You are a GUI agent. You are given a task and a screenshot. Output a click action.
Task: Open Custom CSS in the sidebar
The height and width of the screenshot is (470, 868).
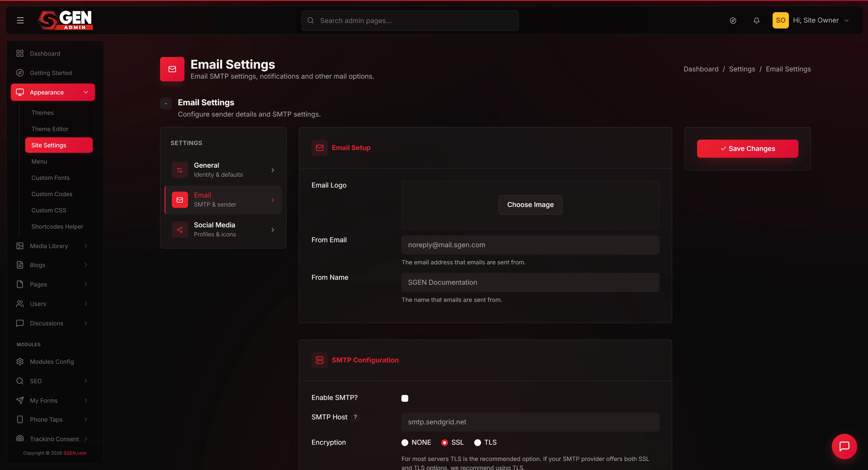coord(49,210)
